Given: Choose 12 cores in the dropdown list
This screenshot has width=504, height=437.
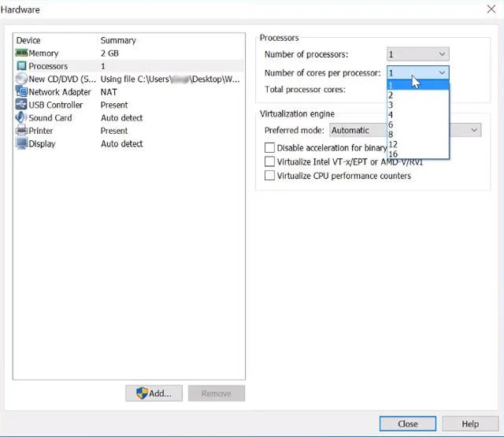Looking at the screenshot, I should pyautogui.click(x=418, y=144).
